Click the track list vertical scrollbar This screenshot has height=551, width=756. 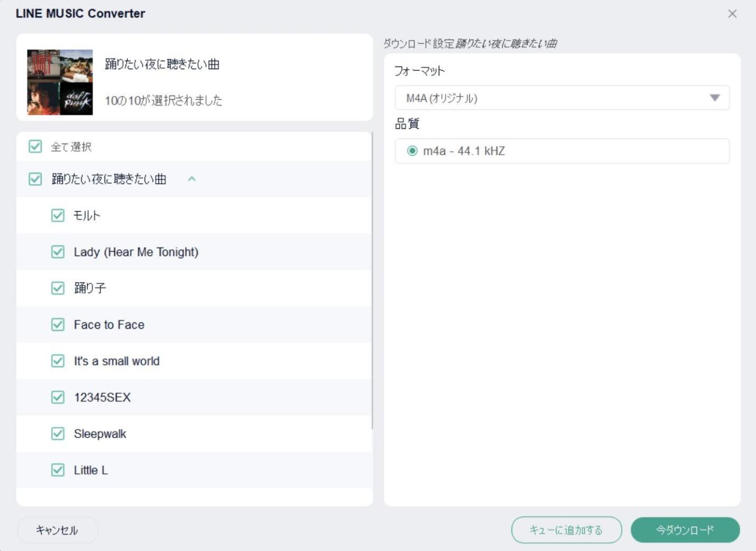pos(372,281)
